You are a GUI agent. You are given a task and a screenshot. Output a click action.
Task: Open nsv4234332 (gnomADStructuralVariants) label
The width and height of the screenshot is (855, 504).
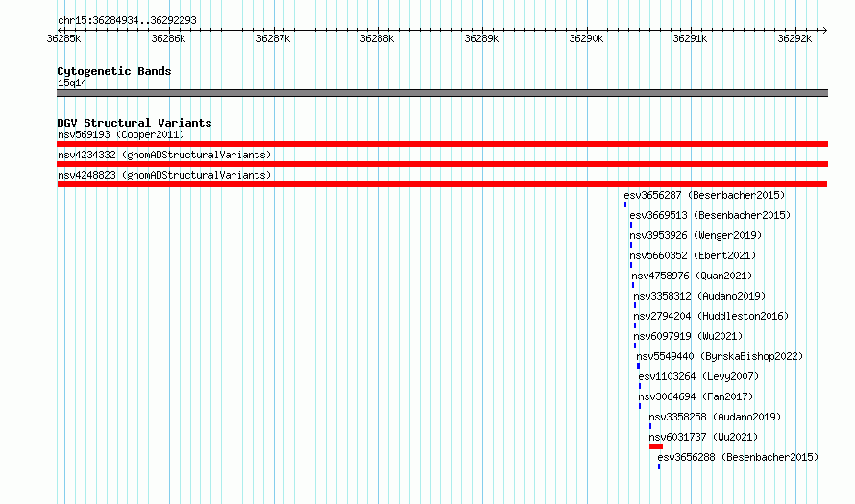pyautogui.click(x=164, y=155)
